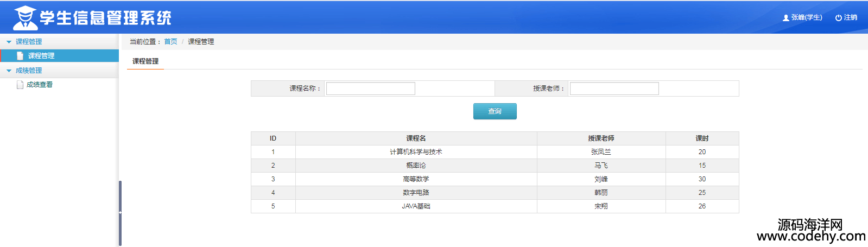Click the power icon beside 注销
Viewport: 868px width, 247px height.
coord(838,18)
